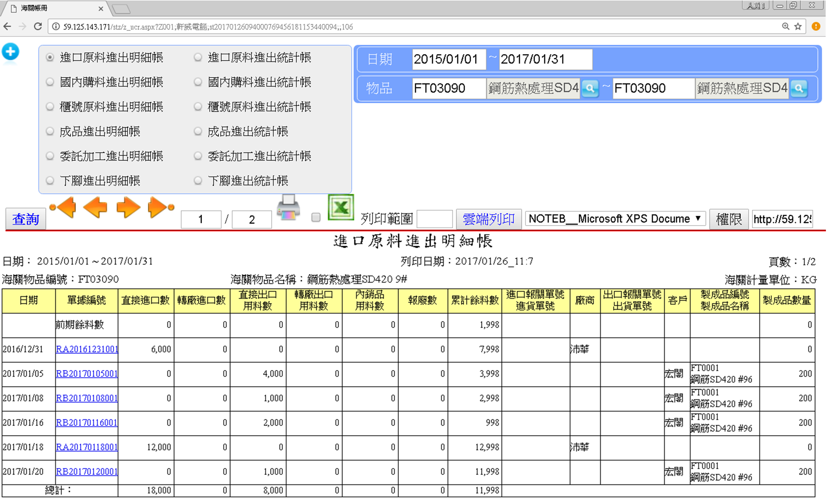Open a new browser tab
The image size is (827, 504).
coord(121,9)
